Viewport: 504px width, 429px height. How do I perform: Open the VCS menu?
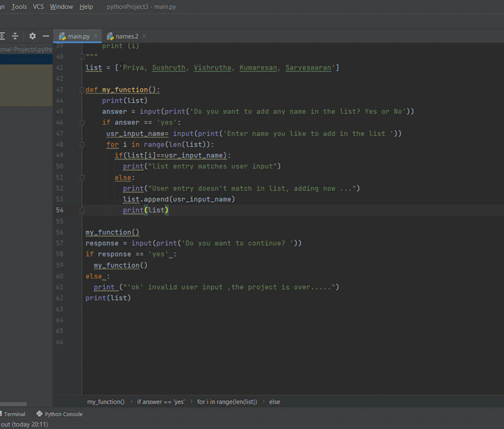point(38,7)
